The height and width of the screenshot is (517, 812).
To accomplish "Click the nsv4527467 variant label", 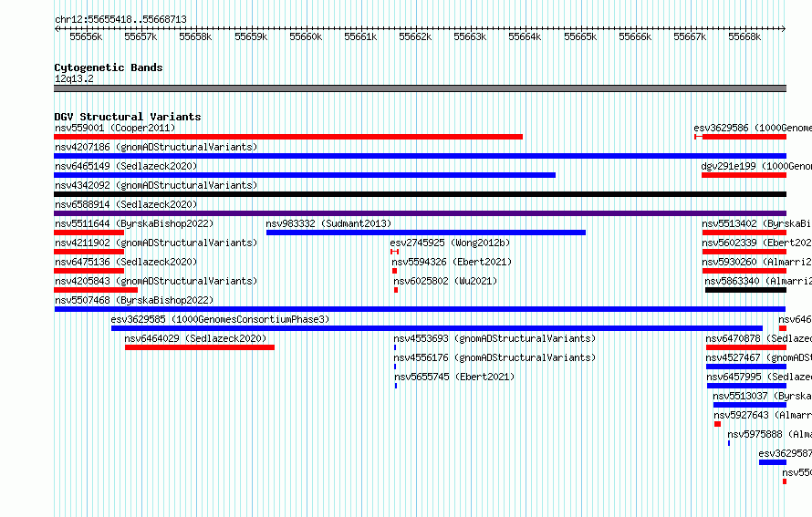I will pyautogui.click(x=759, y=358).
